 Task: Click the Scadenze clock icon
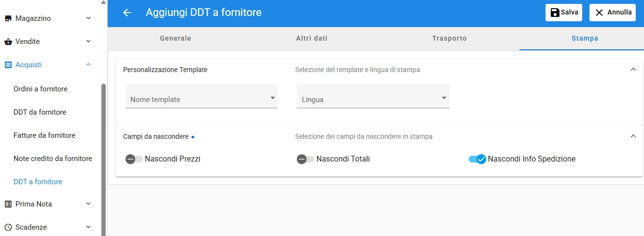[x=8, y=227]
